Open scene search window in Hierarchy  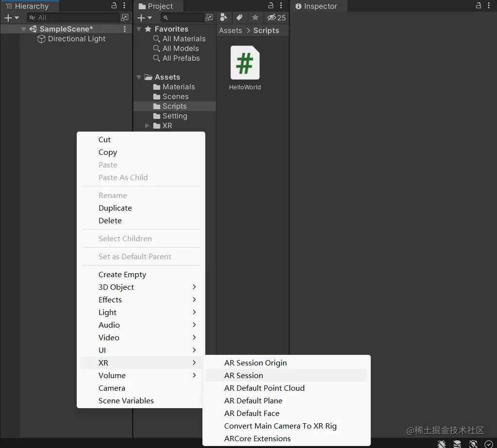coord(125,18)
